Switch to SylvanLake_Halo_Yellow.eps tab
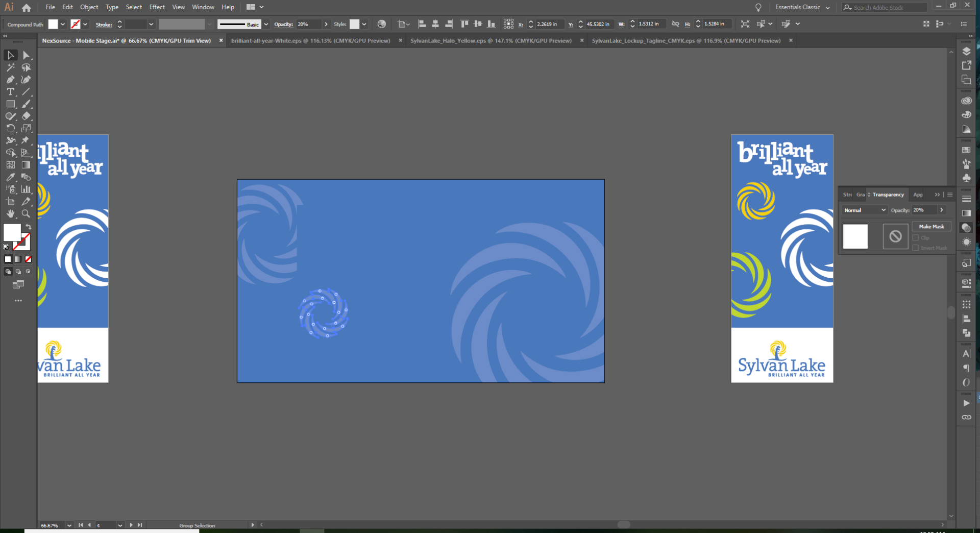This screenshot has width=980, height=533. click(491, 41)
